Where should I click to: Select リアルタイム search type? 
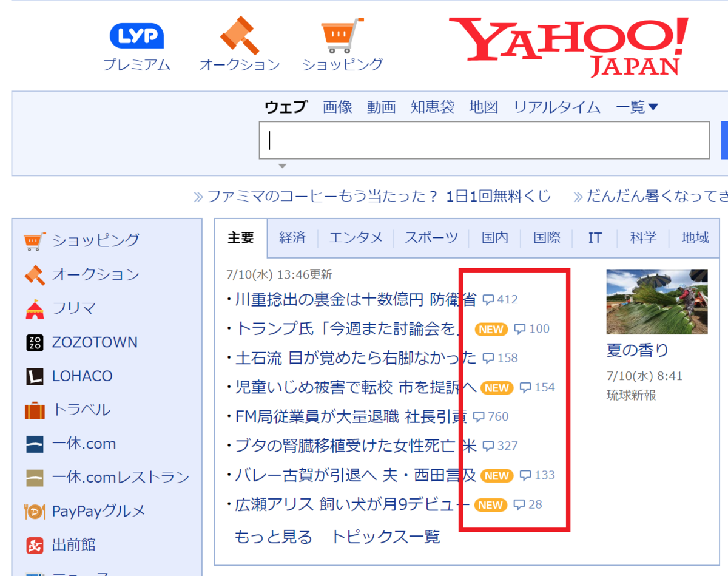point(557,107)
